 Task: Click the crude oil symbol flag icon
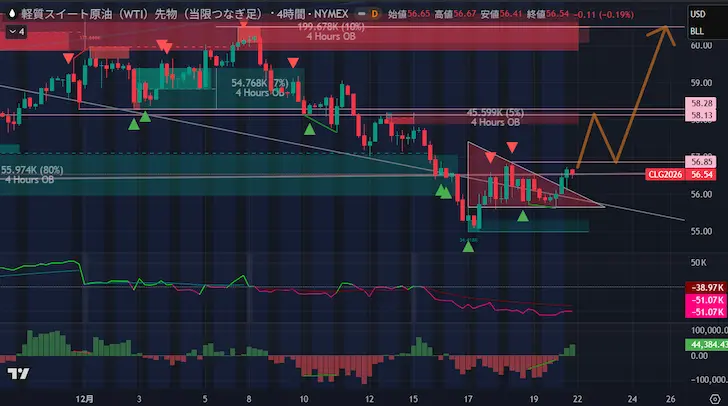(11, 14)
